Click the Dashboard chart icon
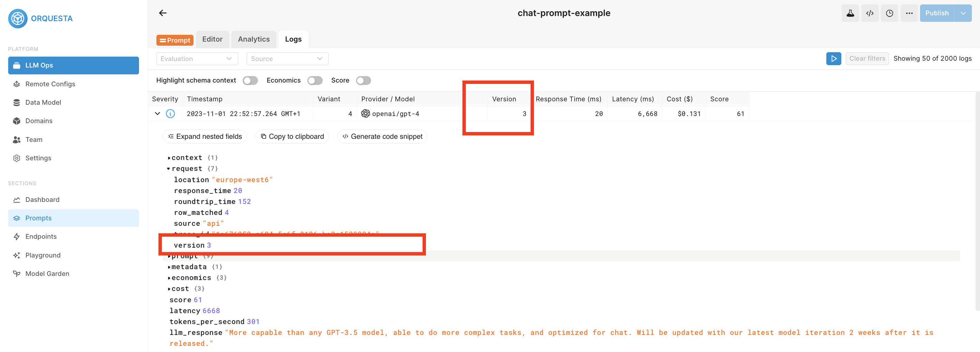This screenshot has height=352, width=980. pyautogui.click(x=16, y=200)
